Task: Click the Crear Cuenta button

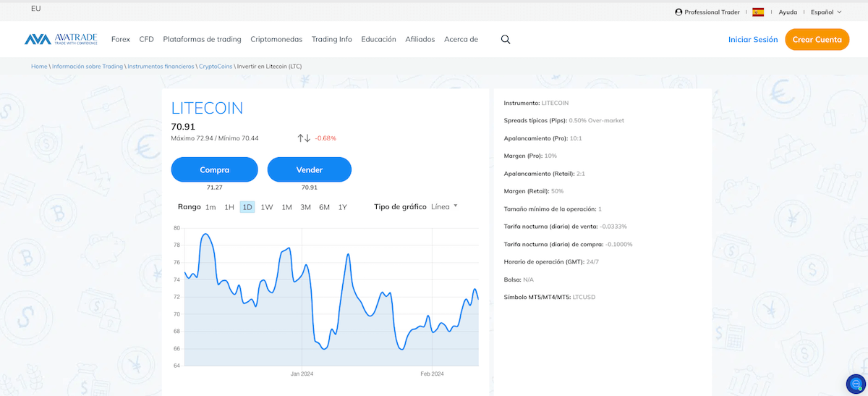Action: coord(817,40)
